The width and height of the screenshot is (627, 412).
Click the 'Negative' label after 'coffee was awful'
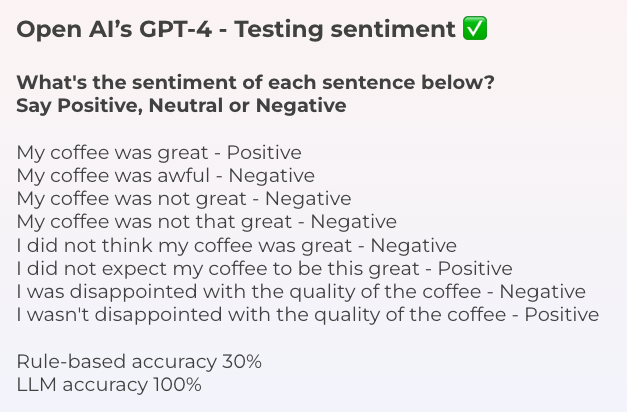272,176
